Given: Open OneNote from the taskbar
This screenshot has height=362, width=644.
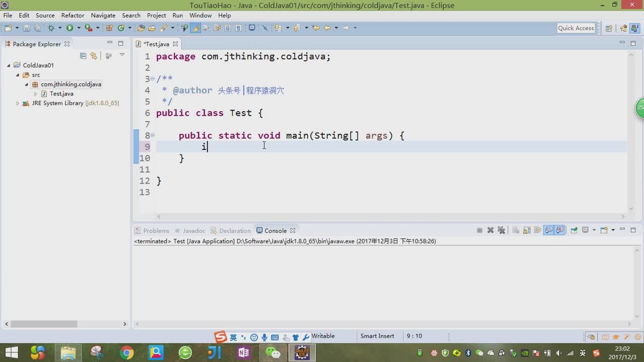Looking at the screenshot, I should [244, 352].
